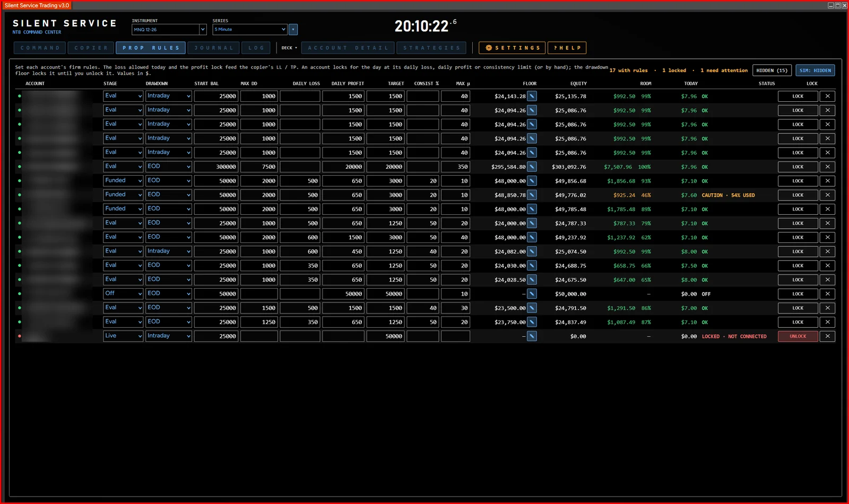The image size is (849, 504).
Task: Switch to the COPIER tab
Action: point(91,48)
